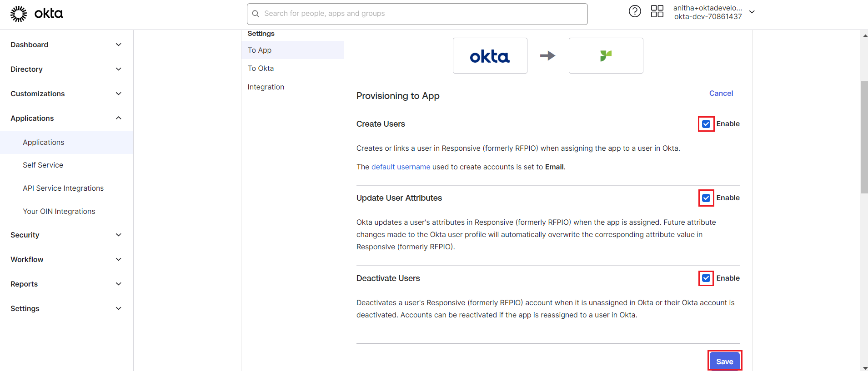
Task: Follow the default username link
Action: click(x=401, y=167)
